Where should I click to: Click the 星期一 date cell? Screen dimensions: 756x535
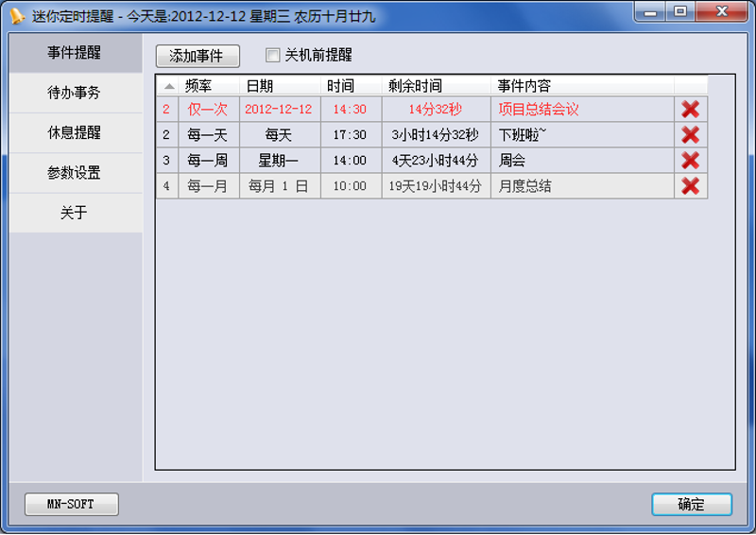pyautogui.click(x=280, y=161)
